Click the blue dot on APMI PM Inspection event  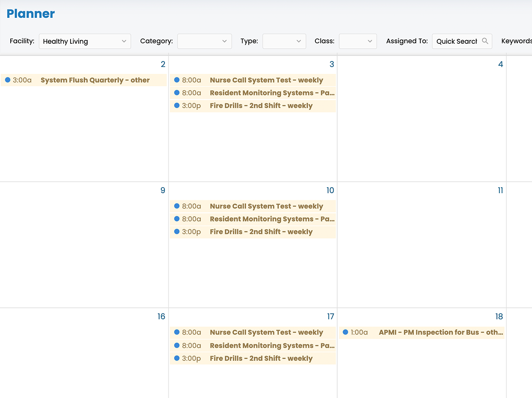pyautogui.click(x=344, y=332)
